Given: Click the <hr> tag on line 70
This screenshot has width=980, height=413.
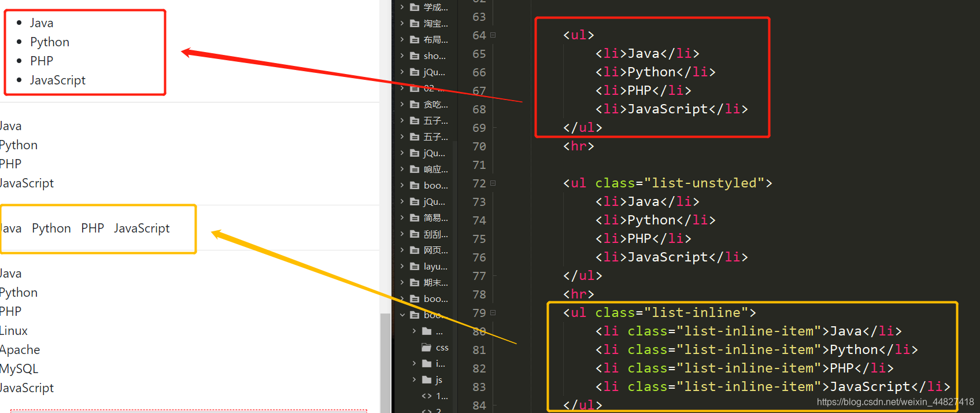Looking at the screenshot, I should tap(579, 146).
